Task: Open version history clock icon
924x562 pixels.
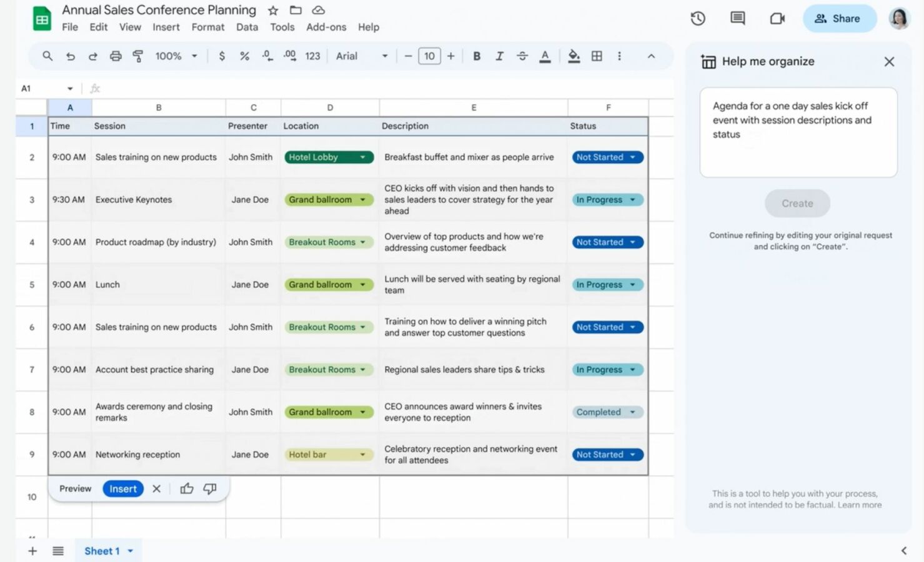Action: pos(698,18)
